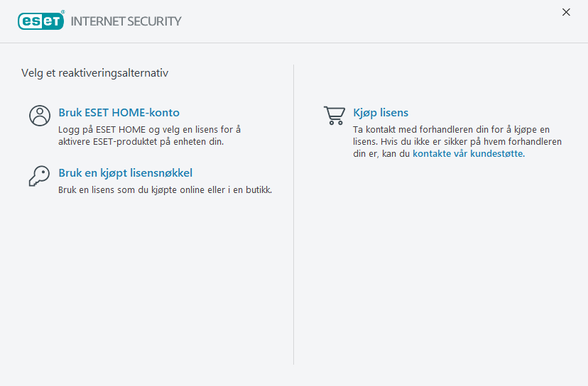The width and height of the screenshot is (588, 386).
Task: Click the user account circle icon
Action: [40, 116]
